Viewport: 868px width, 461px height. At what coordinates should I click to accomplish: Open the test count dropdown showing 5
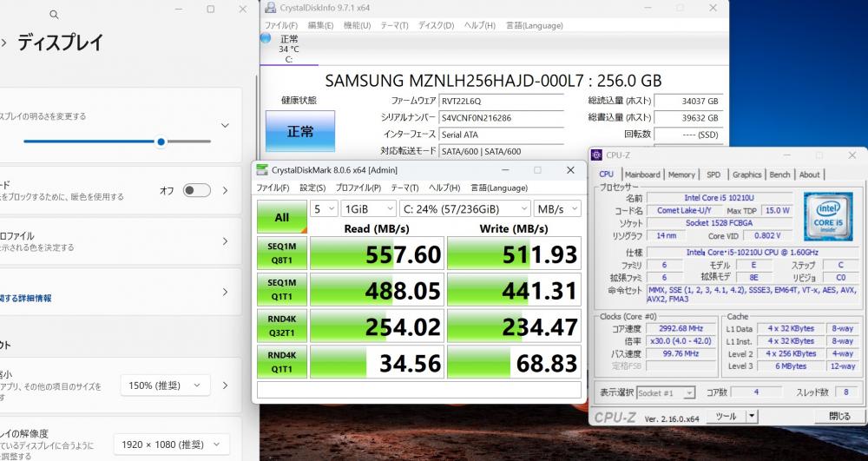click(324, 208)
